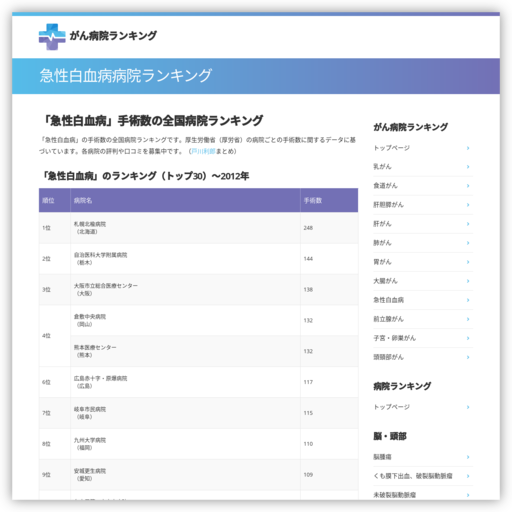Click chevron next to 乳がん
Screen dimensions: 512x512
click(468, 167)
